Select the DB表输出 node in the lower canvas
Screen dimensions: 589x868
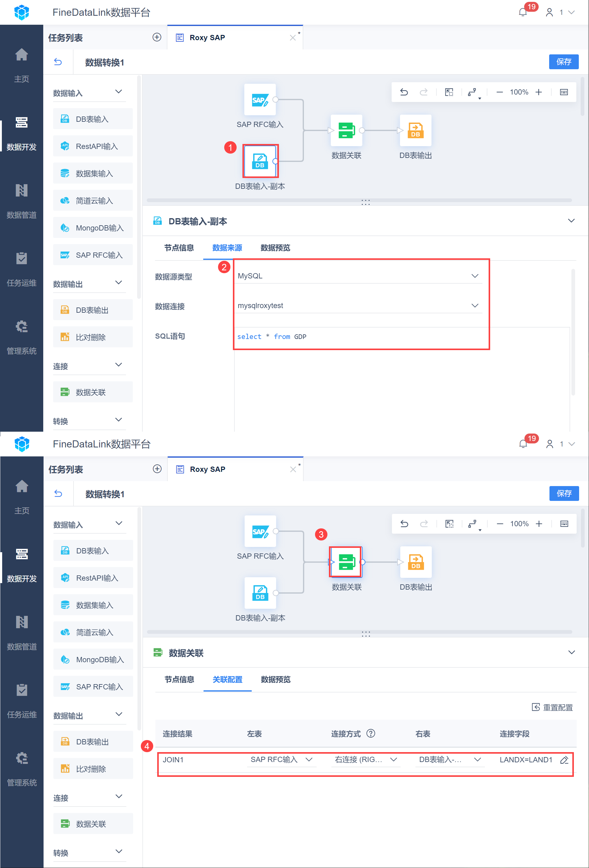coord(416,562)
